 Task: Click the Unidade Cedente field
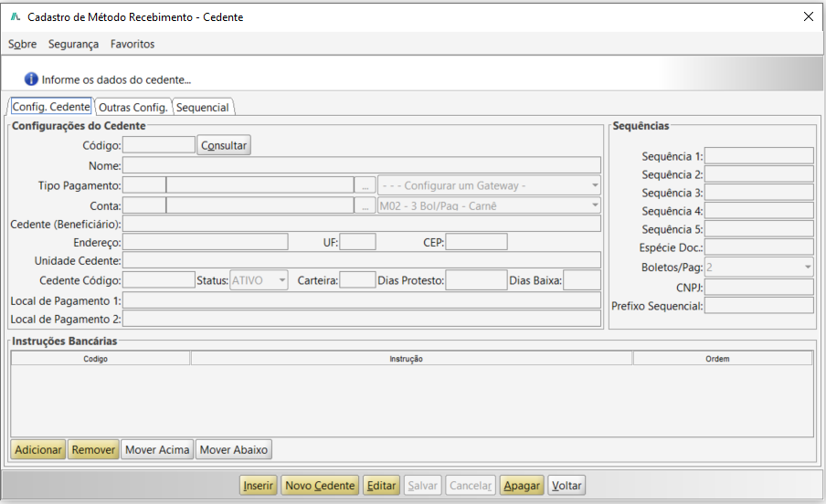coord(362,260)
